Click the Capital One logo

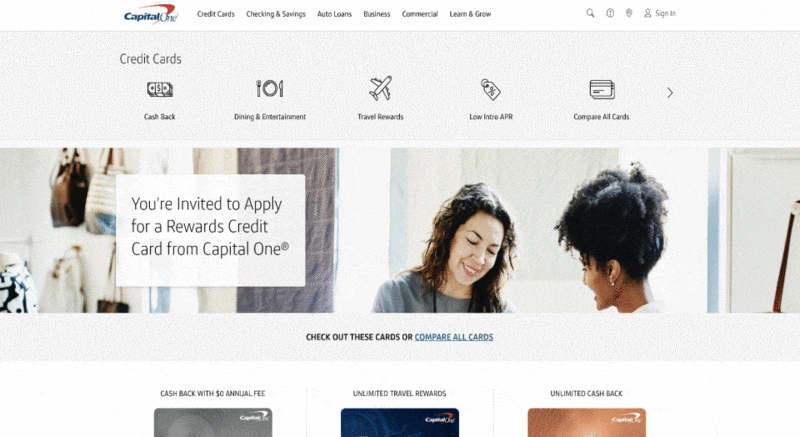coord(151,14)
